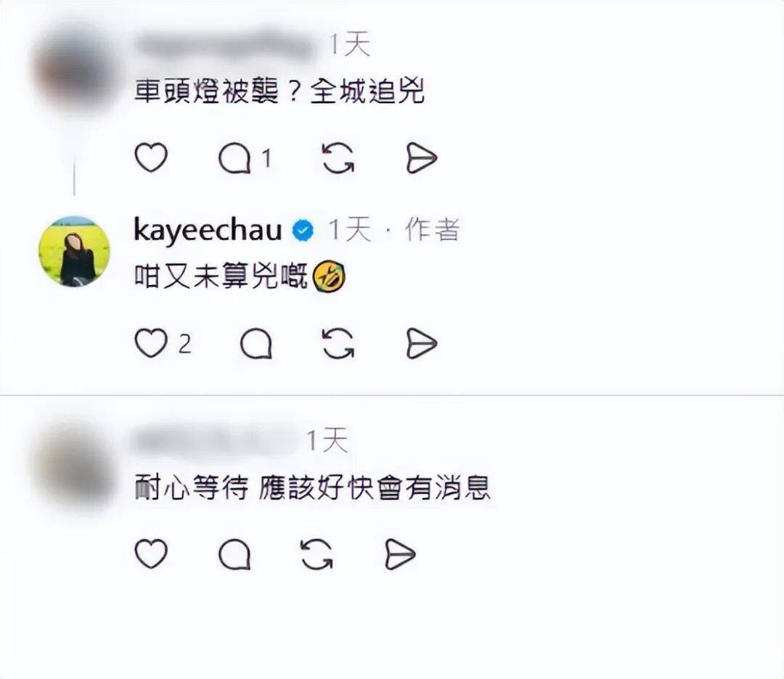Image resolution: width=784 pixels, height=679 pixels.
Task: Open blurred avatar of first commenter
Action: (75, 69)
